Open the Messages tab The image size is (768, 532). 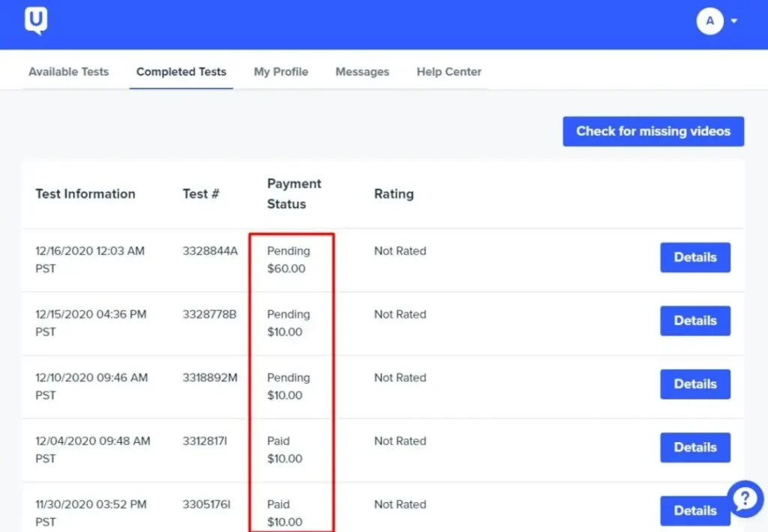pyautogui.click(x=362, y=72)
